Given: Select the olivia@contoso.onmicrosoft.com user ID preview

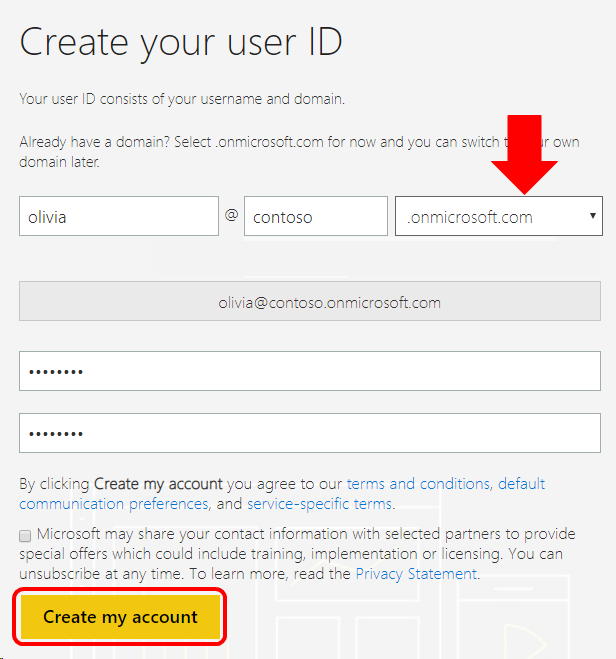Looking at the screenshot, I should [310, 301].
